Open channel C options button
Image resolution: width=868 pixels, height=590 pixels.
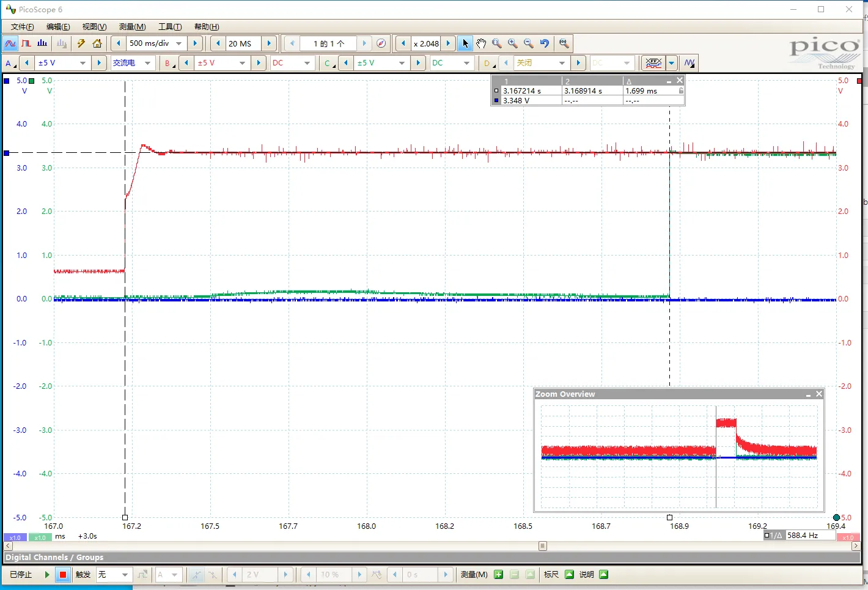click(329, 63)
